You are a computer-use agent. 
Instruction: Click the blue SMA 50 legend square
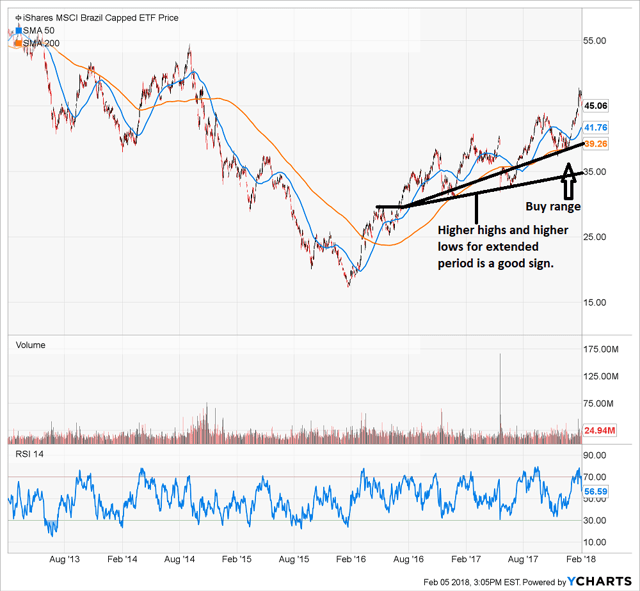coord(18,31)
